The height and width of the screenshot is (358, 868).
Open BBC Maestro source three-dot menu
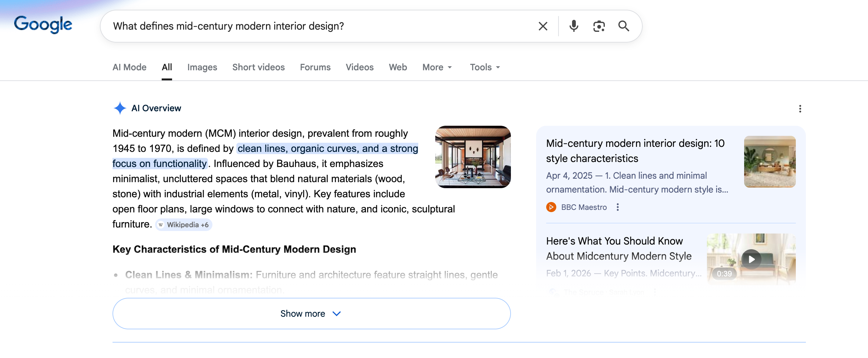617,207
